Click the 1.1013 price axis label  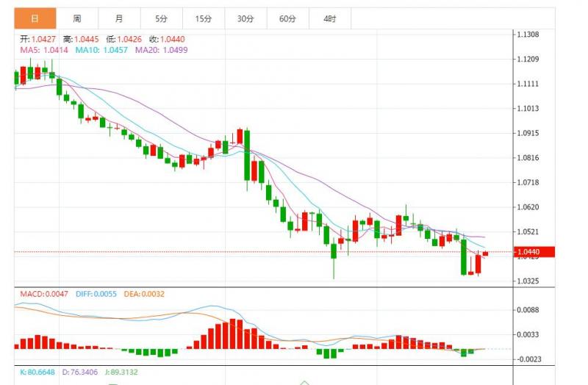(x=528, y=109)
